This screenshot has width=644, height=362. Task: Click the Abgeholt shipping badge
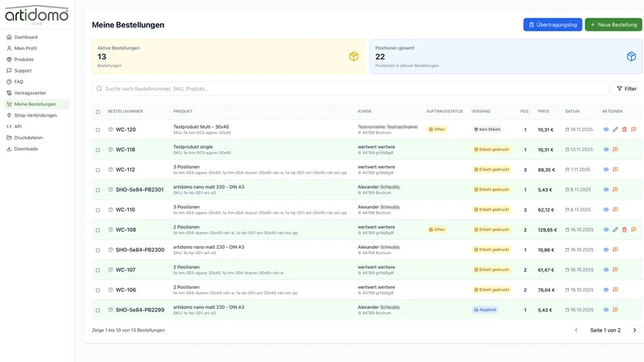(x=485, y=310)
